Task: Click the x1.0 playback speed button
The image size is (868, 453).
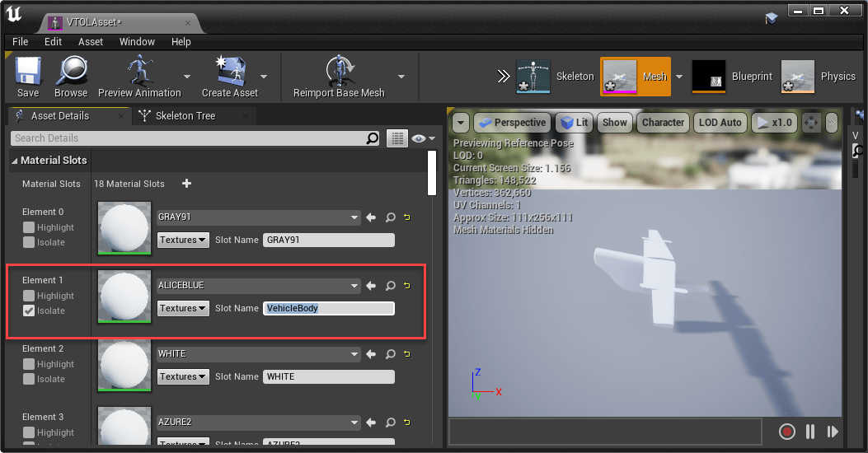Action: pyautogui.click(x=775, y=122)
